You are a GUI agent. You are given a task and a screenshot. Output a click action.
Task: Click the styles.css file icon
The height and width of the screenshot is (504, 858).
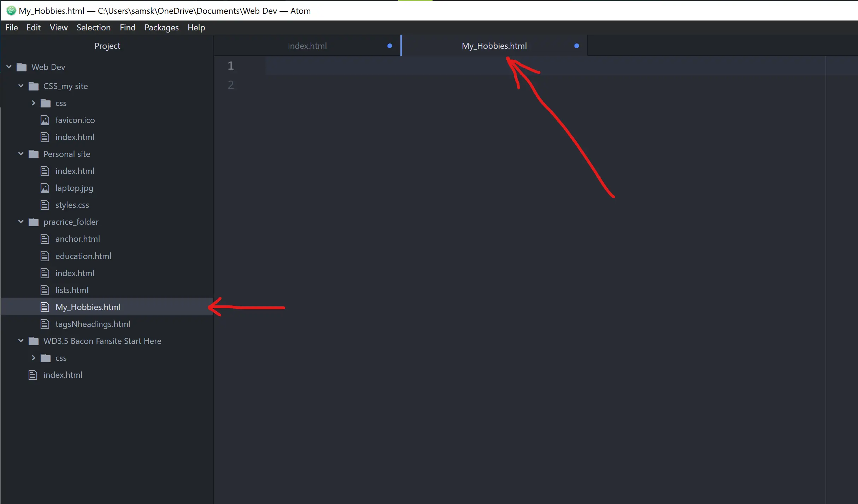pyautogui.click(x=45, y=205)
